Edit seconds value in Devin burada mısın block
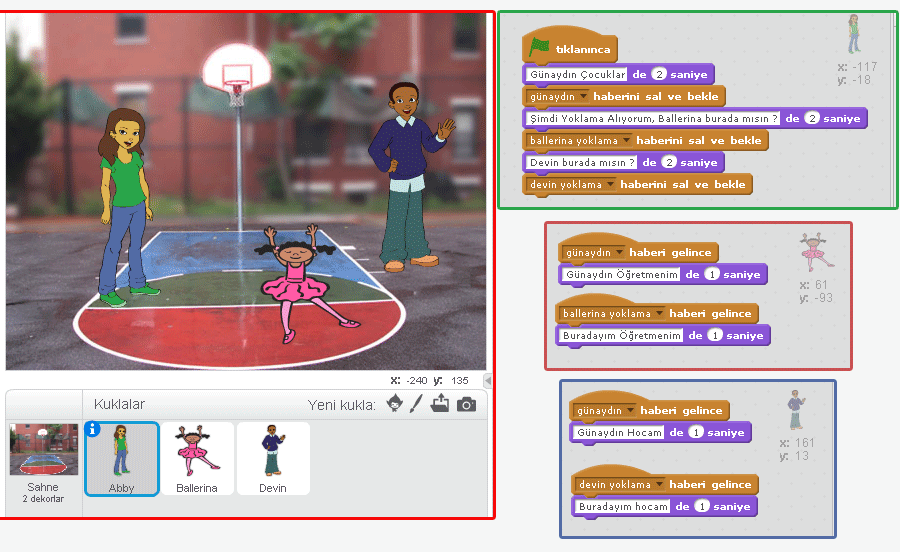The width and height of the screenshot is (900, 552). click(669, 162)
